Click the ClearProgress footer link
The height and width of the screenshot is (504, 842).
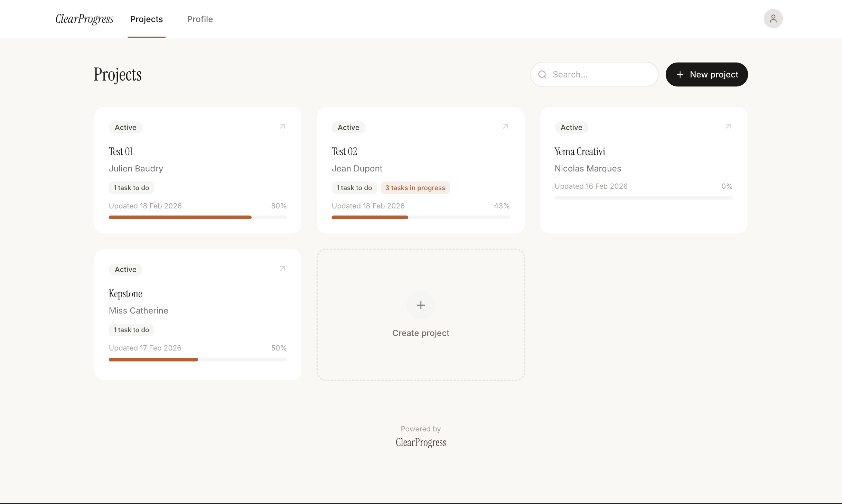tap(421, 443)
